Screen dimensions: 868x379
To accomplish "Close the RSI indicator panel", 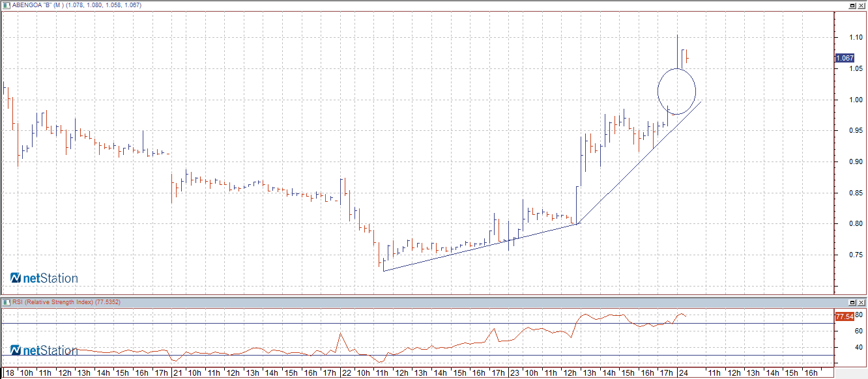I will point(861,302).
